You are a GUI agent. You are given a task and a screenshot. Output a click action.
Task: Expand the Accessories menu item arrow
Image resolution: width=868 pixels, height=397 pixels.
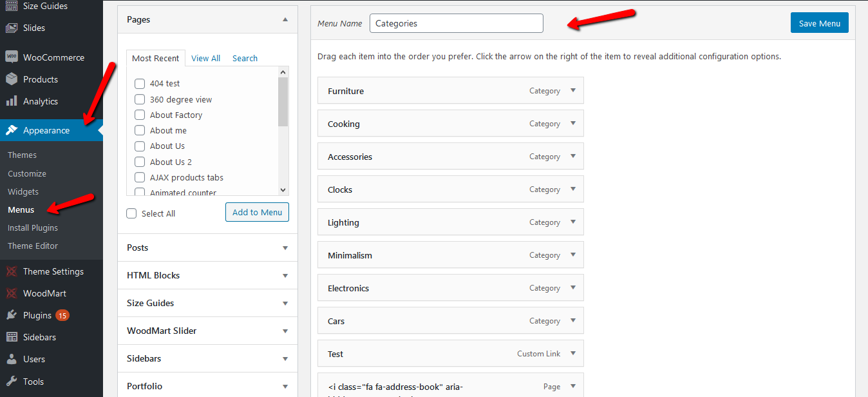coord(573,157)
